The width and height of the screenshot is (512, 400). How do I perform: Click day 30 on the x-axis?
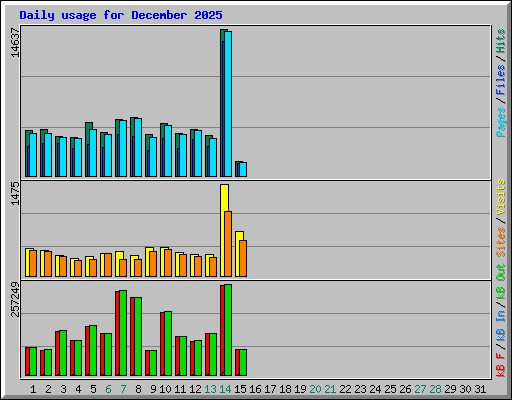[x=465, y=389]
